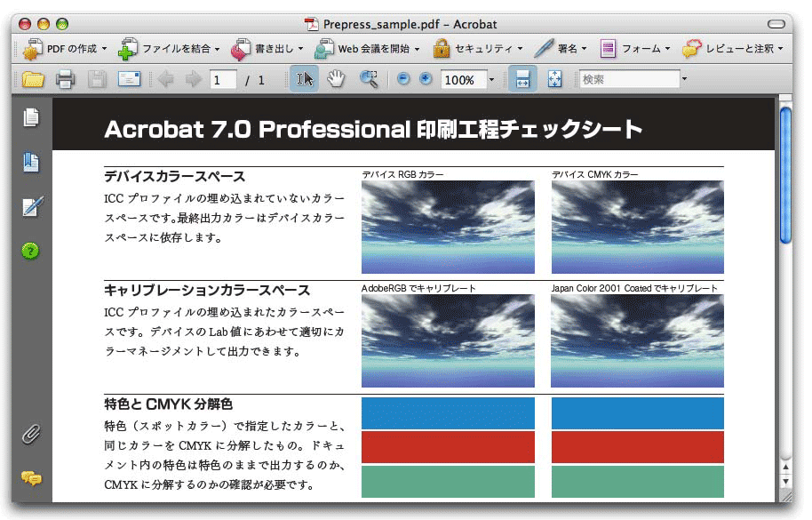Click the 特色と CMYK 分解色 heading
Image resolution: width=812 pixels, height=520 pixels.
click(x=168, y=404)
